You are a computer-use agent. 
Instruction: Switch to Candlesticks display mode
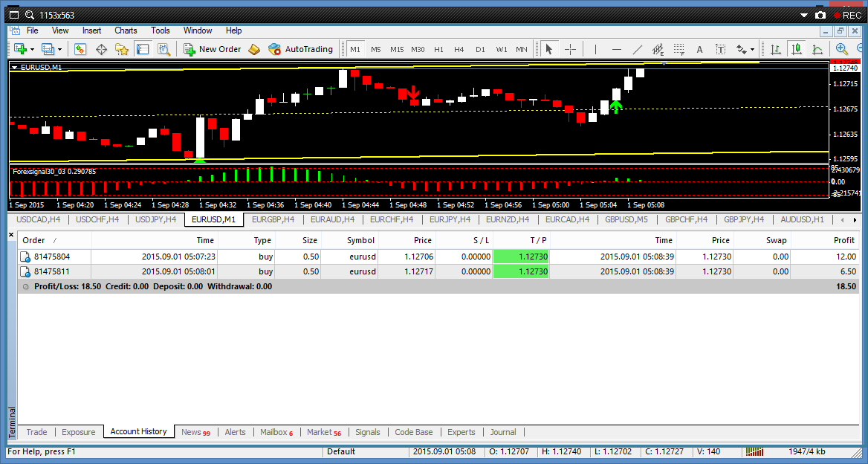[x=797, y=49]
